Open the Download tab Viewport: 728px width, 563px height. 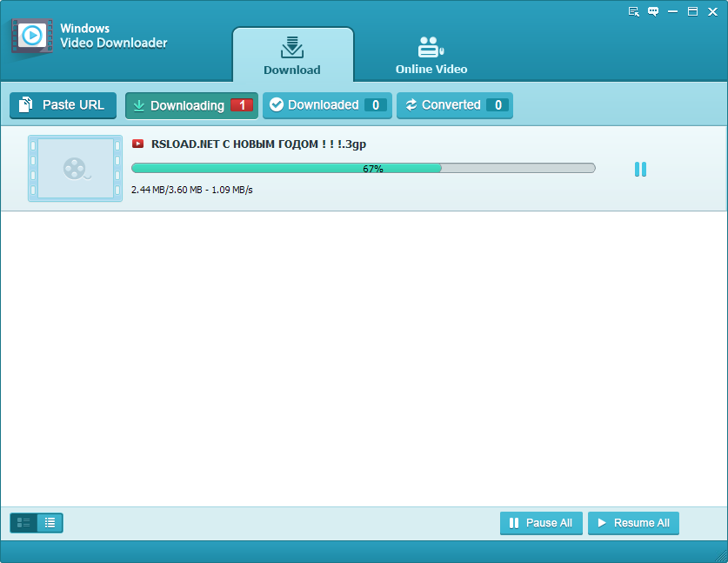[x=292, y=55]
